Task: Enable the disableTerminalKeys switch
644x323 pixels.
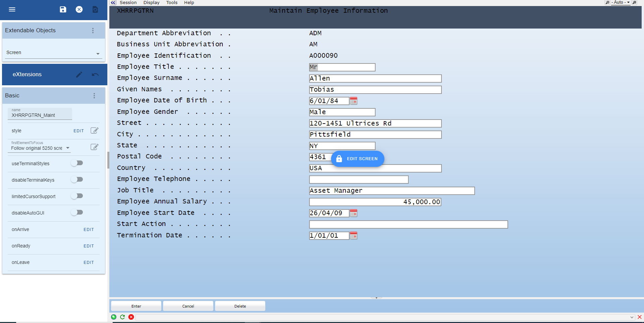Action: pos(77,180)
